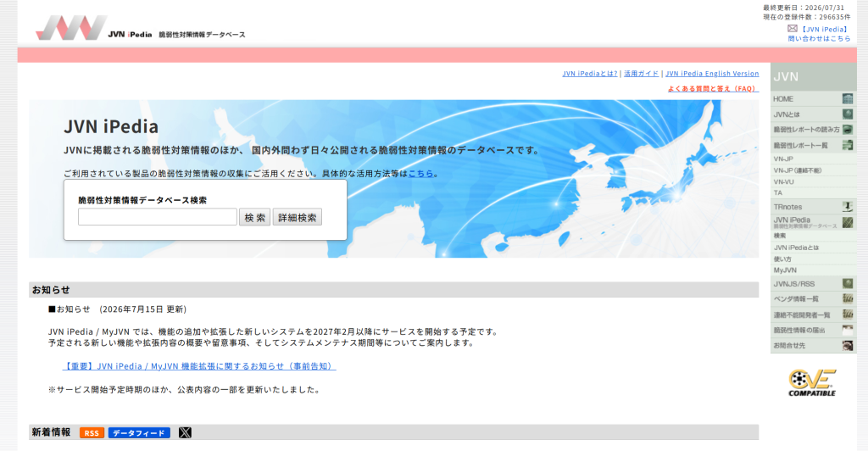
Task: Click the JVN iPedia sidebar icon
Action: (x=848, y=222)
